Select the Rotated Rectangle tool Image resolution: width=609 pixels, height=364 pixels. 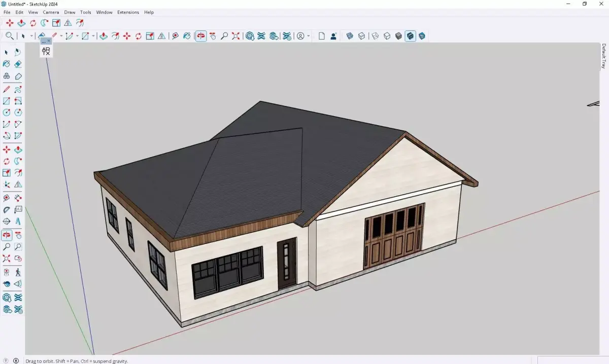(x=18, y=101)
